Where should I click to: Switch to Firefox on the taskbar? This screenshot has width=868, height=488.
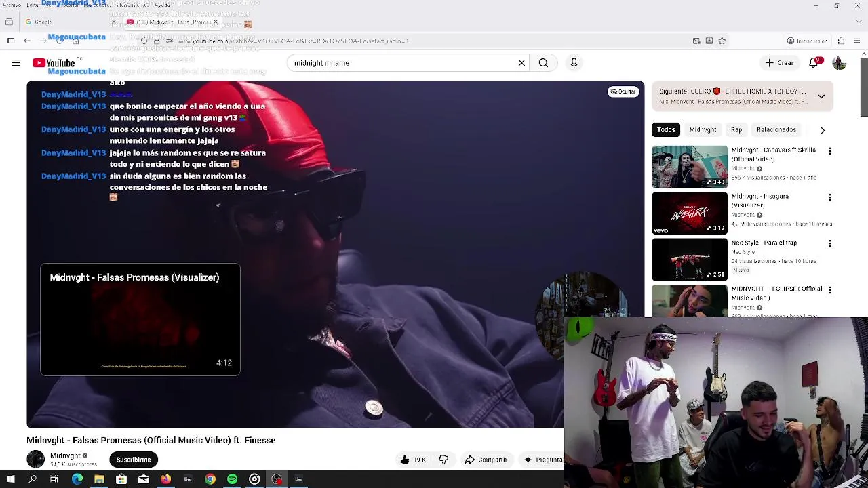165,479
